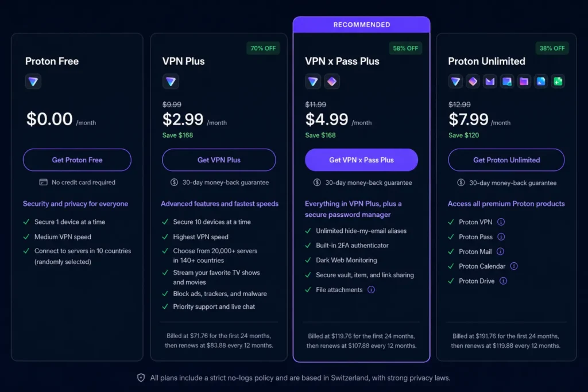This screenshot has width=588, height=392.
Task: Click the Get Proton Unlimited button
Action: click(506, 160)
